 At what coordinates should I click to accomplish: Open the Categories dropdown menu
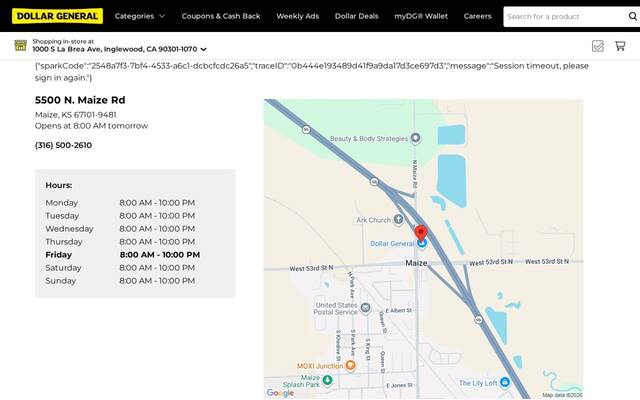tap(140, 16)
